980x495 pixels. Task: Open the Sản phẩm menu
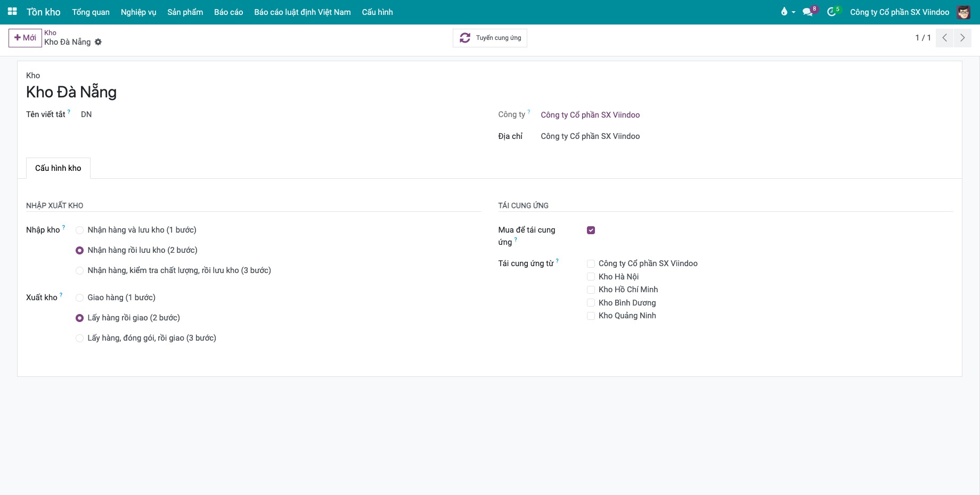tap(185, 12)
